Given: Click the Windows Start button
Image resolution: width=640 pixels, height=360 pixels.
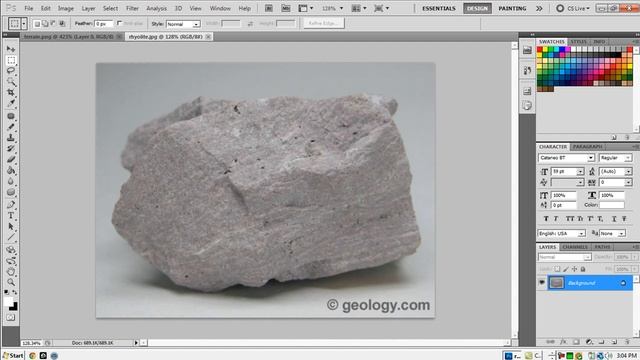Looking at the screenshot, I should pos(13,356).
